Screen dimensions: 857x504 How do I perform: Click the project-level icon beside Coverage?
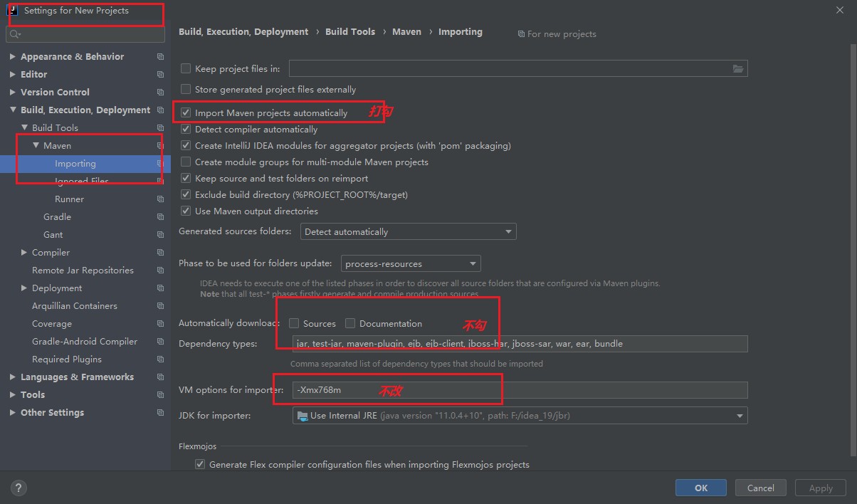coord(160,324)
